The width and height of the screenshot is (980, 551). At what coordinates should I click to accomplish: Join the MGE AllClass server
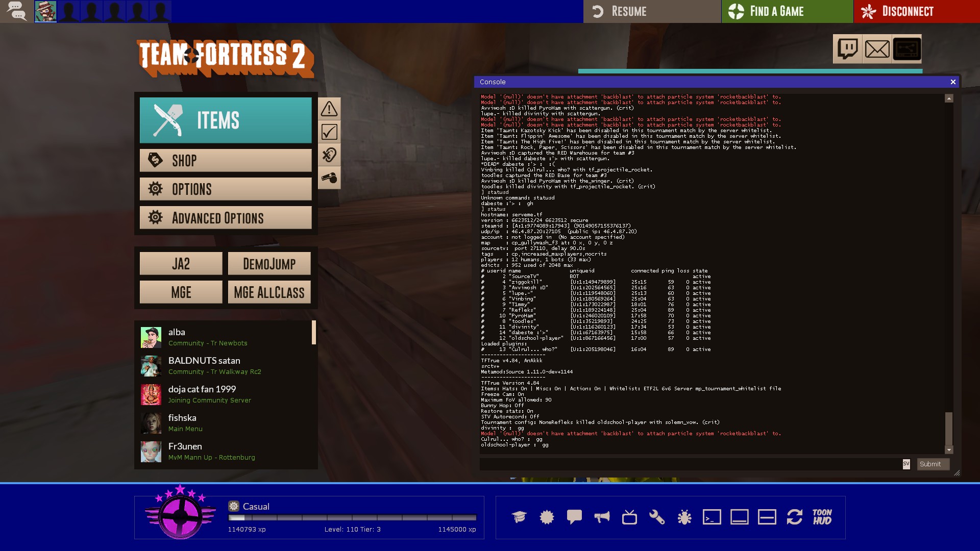click(269, 292)
